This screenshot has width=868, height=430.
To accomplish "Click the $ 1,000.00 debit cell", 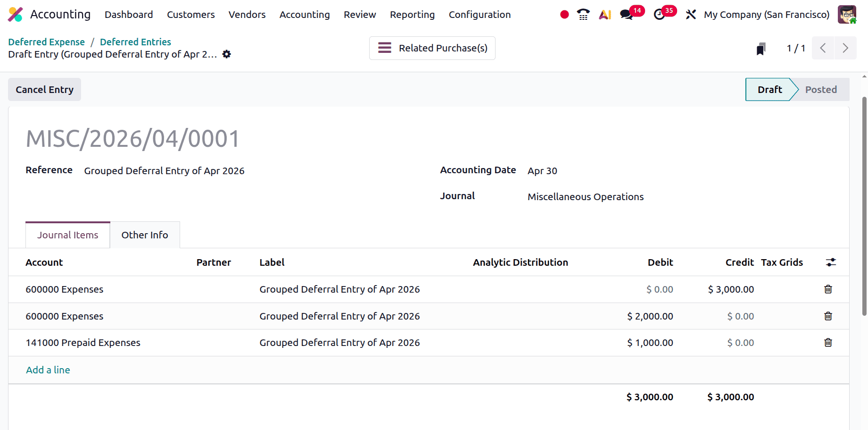I will click(x=650, y=343).
